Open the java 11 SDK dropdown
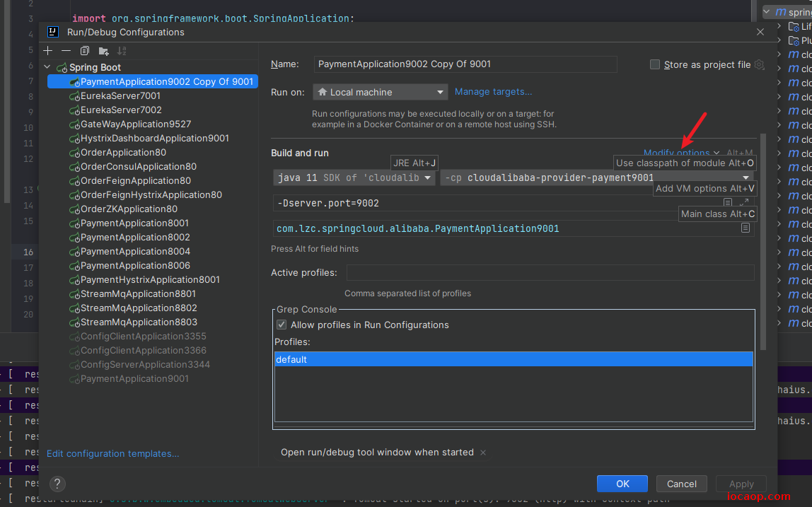The width and height of the screenshot is (812, 507). coord(354,177)
